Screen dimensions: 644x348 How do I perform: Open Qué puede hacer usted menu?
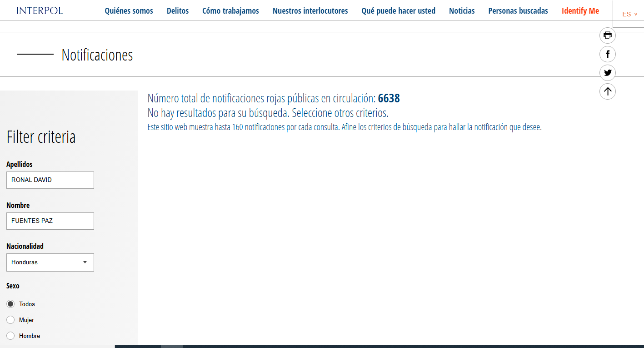(398, 11)
